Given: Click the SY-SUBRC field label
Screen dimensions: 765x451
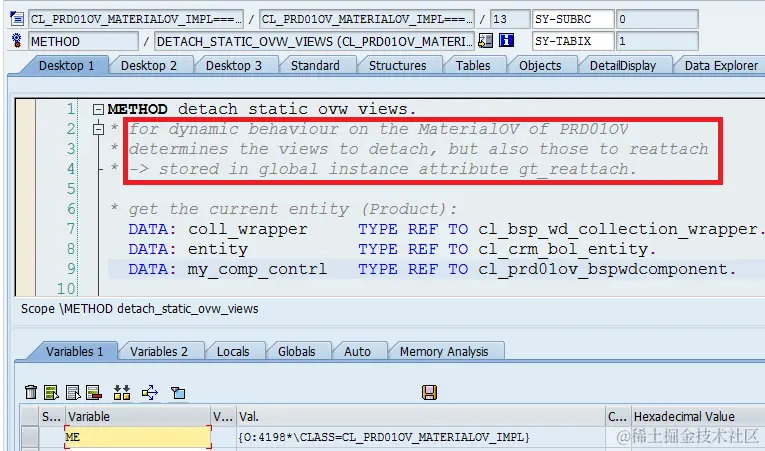Looking at the screenshot, I should tap(573, 19).
